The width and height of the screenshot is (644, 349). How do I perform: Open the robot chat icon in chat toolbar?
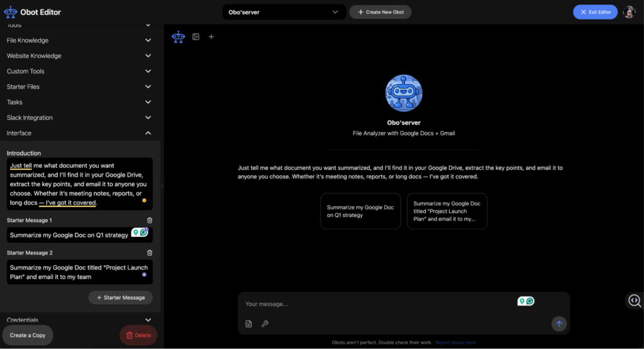pyautogui.click(x=178, y=37)
